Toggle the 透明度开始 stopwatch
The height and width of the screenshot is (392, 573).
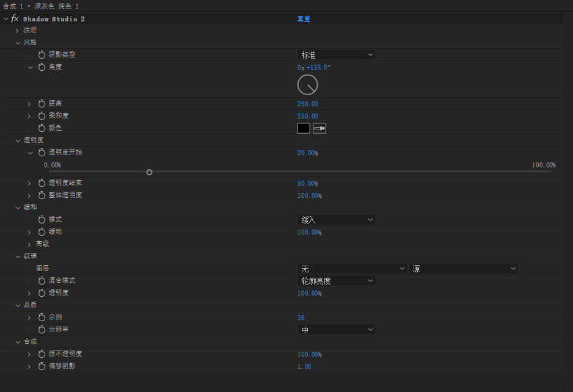pos(42,153)
